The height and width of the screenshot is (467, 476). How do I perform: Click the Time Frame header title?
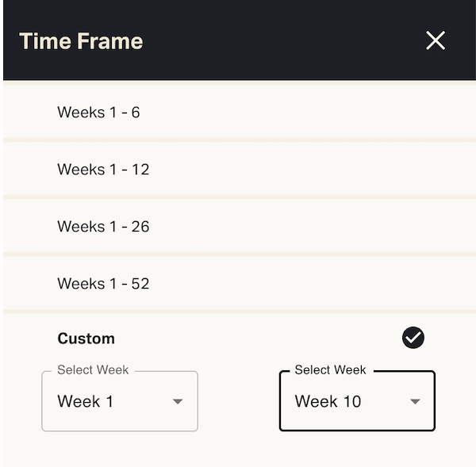pos(81,41)
